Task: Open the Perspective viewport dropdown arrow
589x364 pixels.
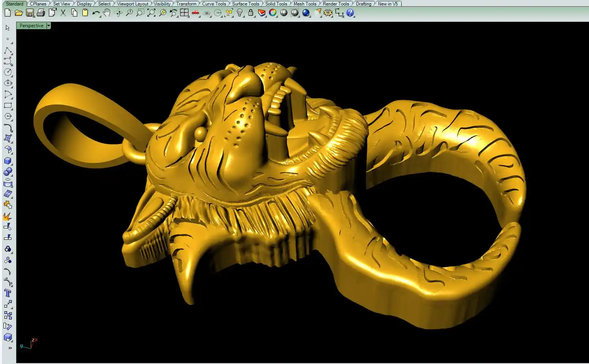Action: pyautogui.click(x=48, y=26)
